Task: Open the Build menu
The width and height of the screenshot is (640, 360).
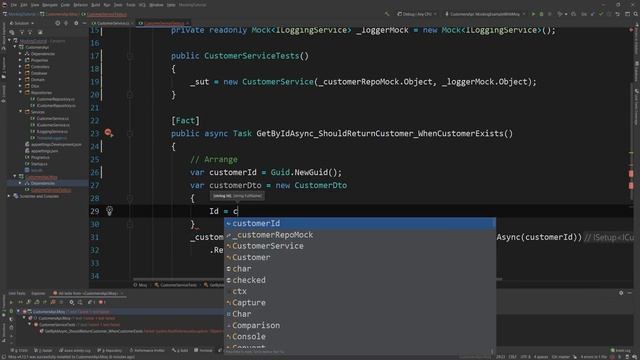Action: click(x=96, y=5)
